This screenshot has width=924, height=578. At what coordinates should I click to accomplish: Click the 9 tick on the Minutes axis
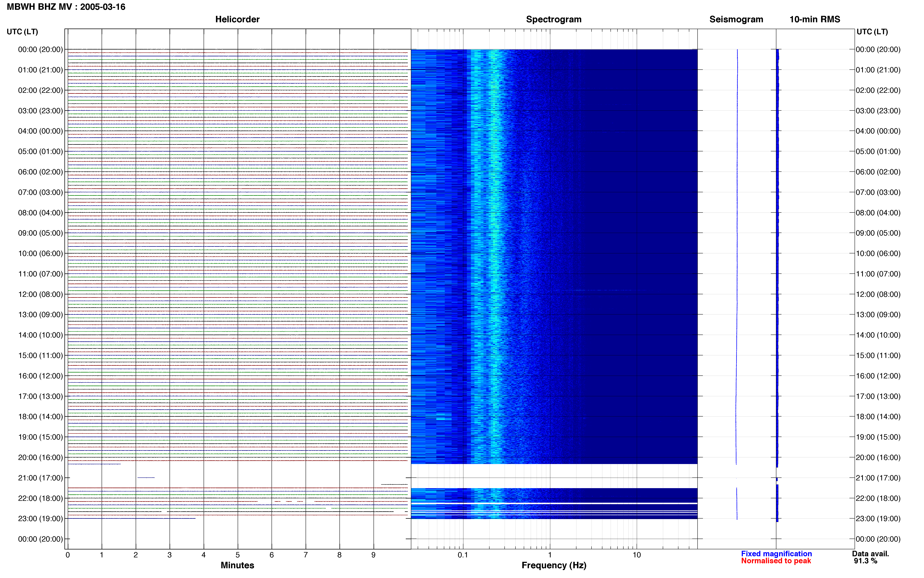373,555
